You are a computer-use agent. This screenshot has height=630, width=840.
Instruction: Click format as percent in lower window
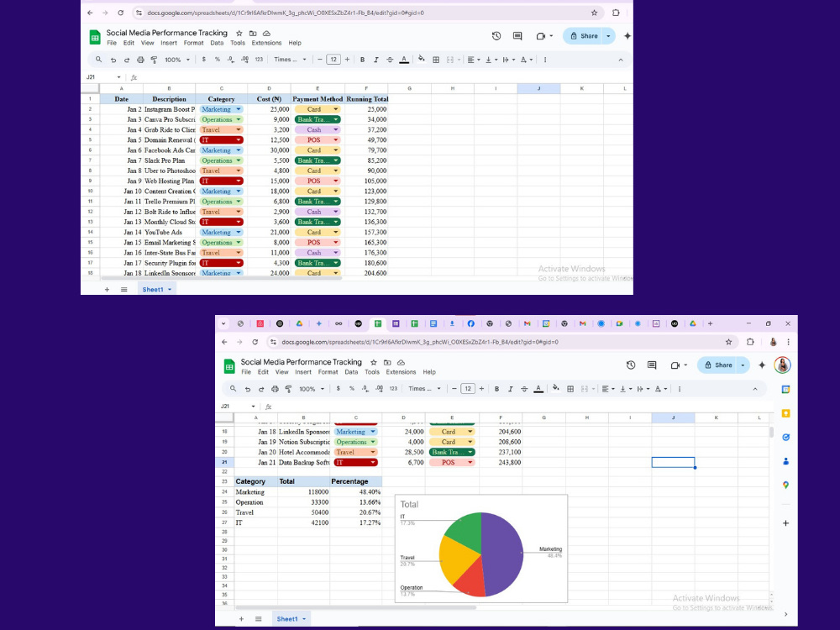click(352, 389)
